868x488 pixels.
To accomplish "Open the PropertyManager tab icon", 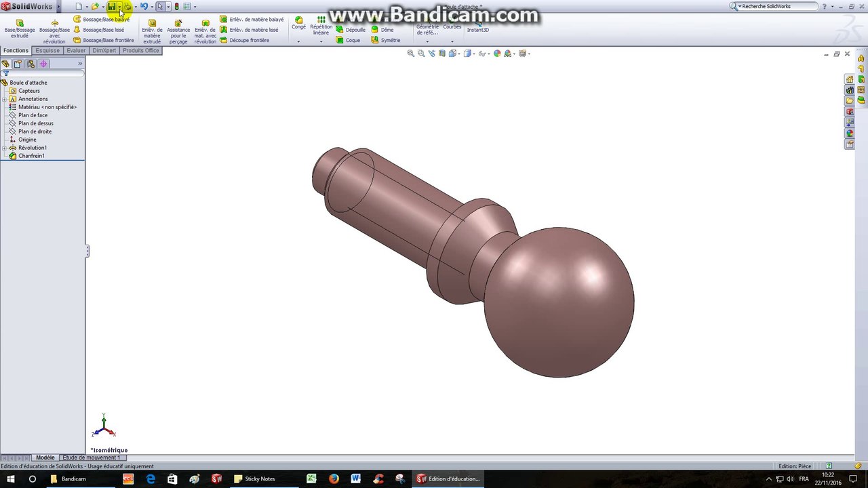I will [x=18, y=64].
